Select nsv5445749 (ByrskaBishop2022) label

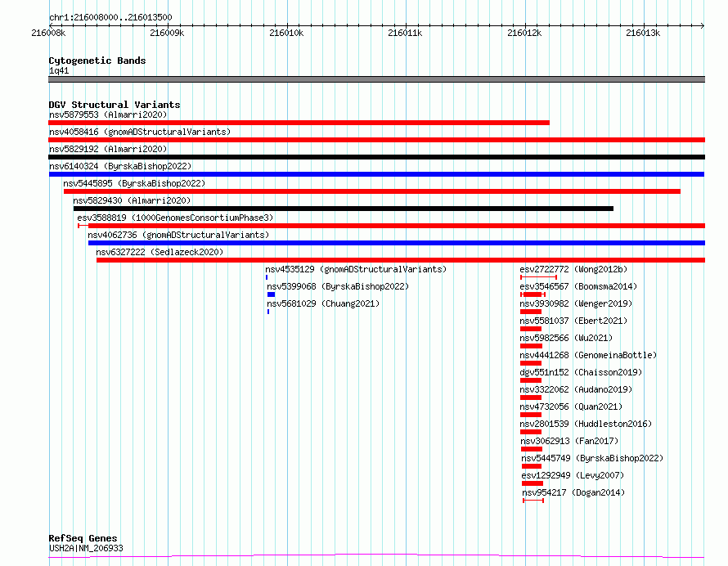tap(592, 458)
